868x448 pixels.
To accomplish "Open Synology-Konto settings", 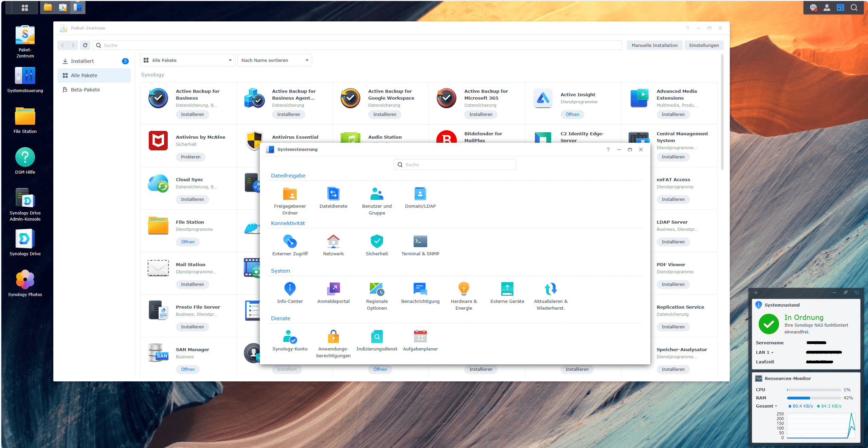I will click(x=290, y=340).
